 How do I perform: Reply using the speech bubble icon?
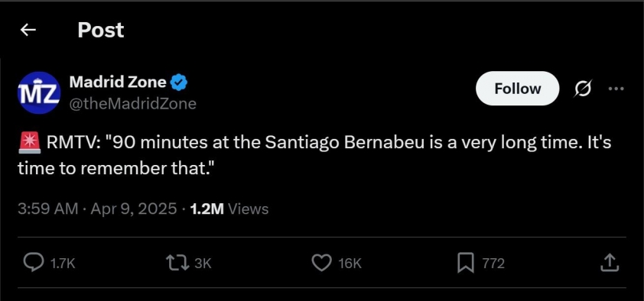(34, 263)
